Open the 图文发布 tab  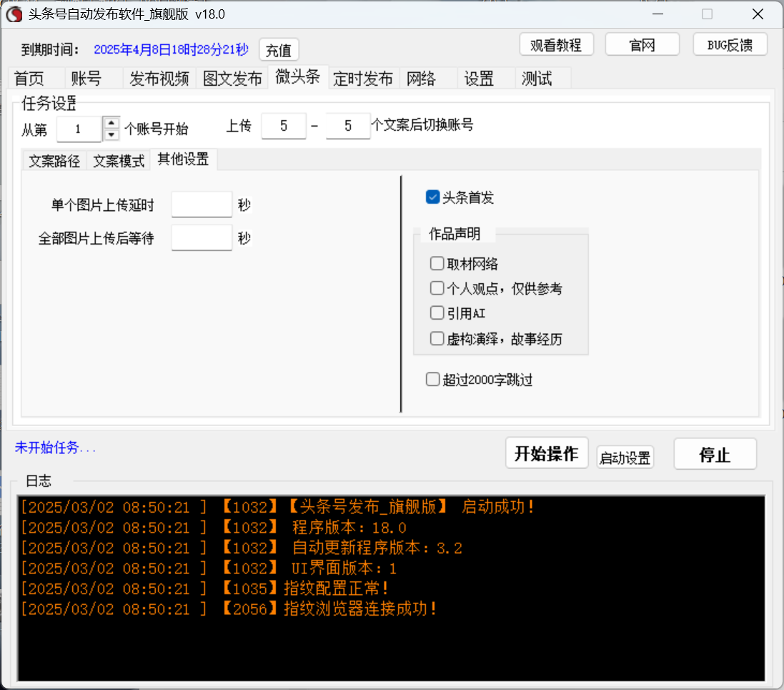point(232,79)
